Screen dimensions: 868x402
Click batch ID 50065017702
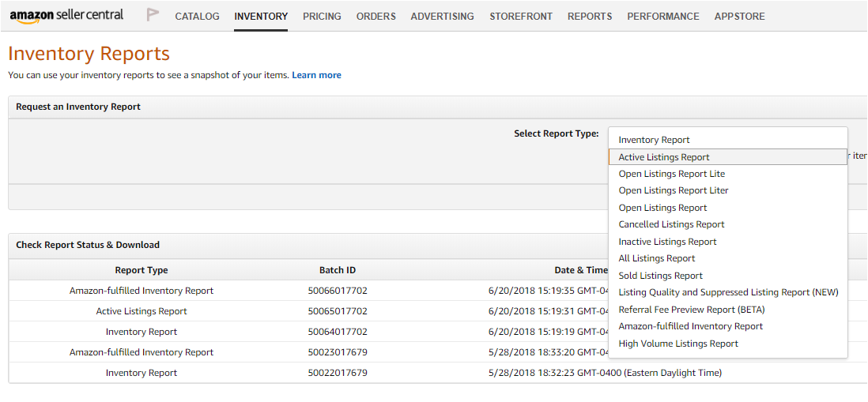click(338, 311)
